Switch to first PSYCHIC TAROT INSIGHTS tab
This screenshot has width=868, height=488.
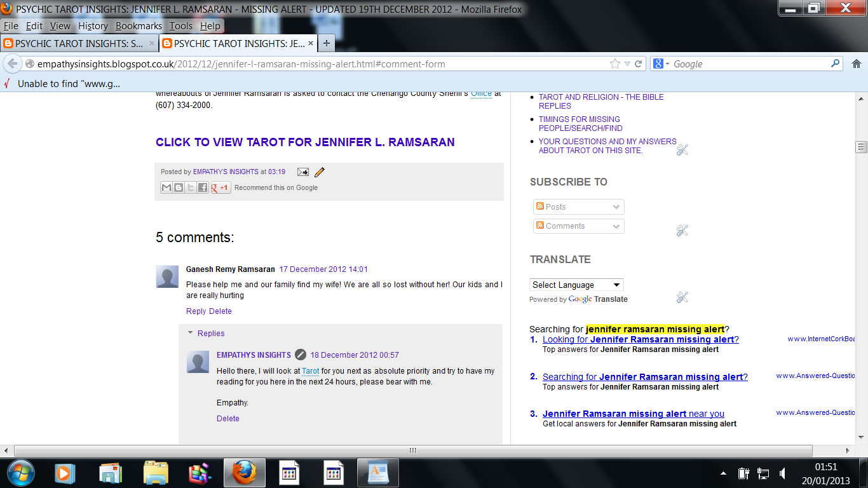point(79,43)
